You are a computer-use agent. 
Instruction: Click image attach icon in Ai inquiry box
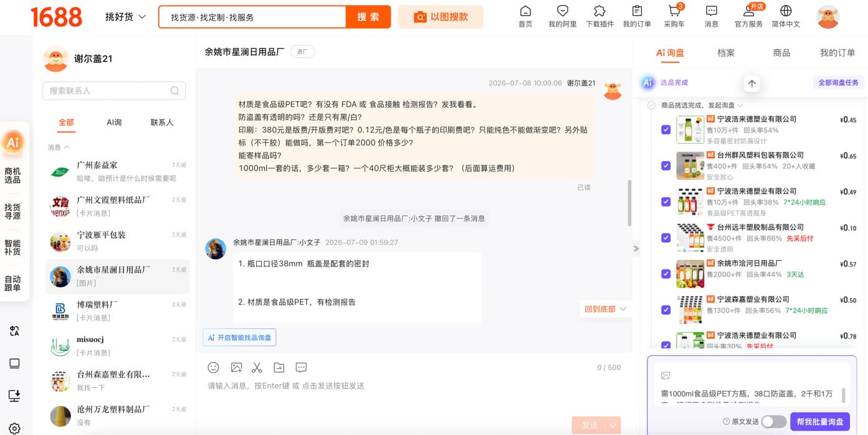point(666,376)
